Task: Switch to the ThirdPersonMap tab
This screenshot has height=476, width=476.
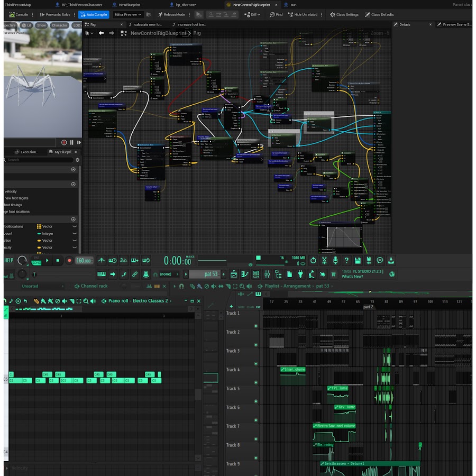Action: 17,5
